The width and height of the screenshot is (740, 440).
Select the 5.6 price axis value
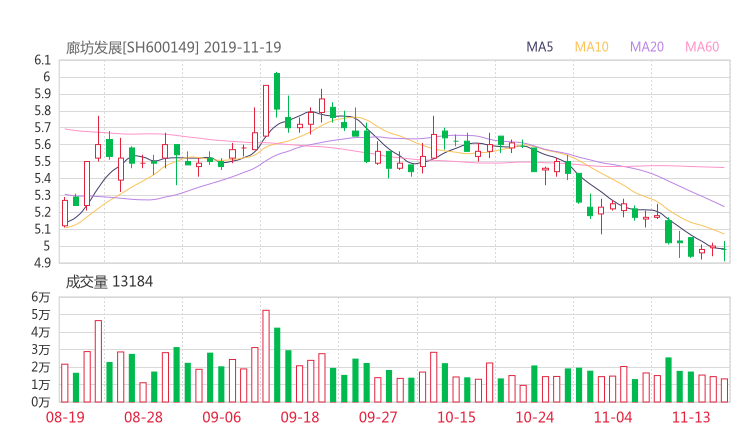coord(42,145)
